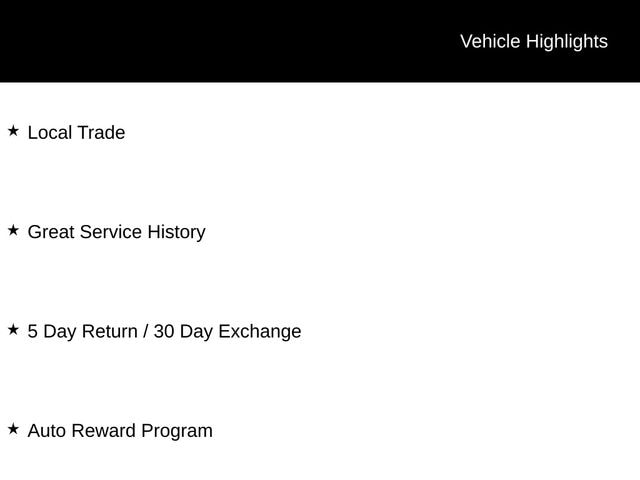
Task: Click the star next to Great Service History
Action: [13, 230]
